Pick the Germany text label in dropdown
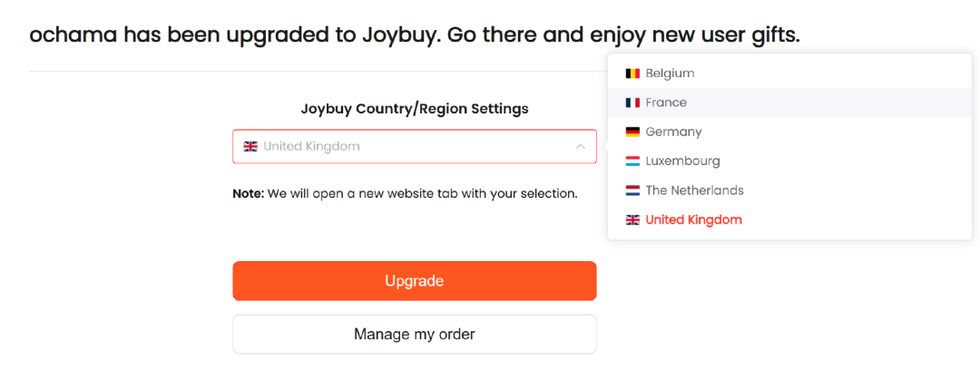 673,132
